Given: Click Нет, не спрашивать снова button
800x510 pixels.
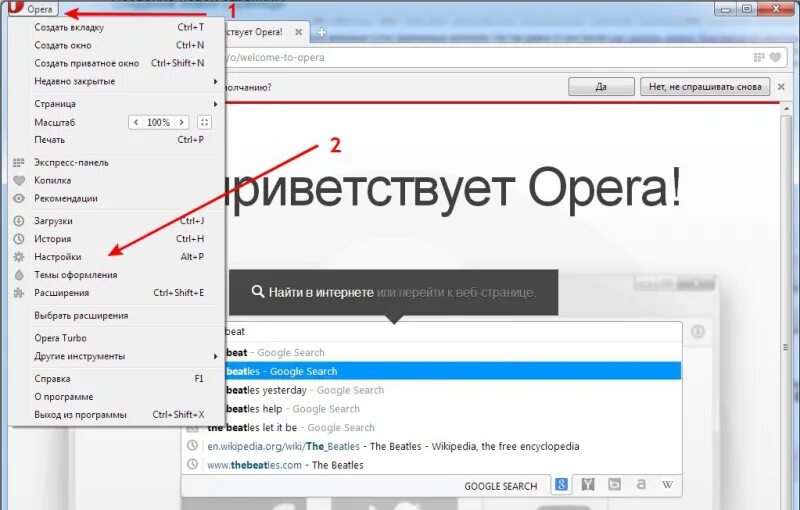Looking at the screenshot, I should pos(705,87).
